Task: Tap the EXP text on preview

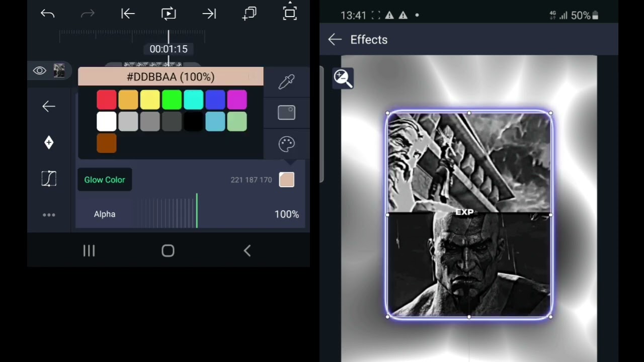Action: click(465, 212)
